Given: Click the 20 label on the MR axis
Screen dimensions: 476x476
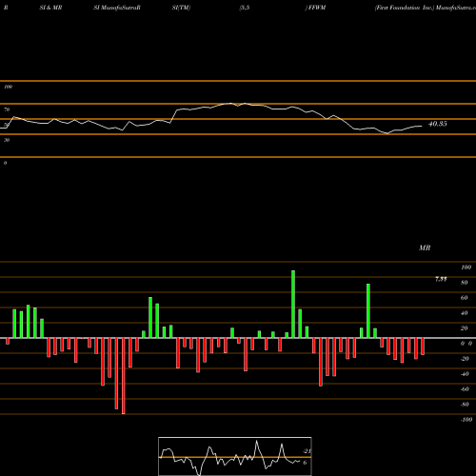Looking at the screenshot, I should [x=465, y=328].
